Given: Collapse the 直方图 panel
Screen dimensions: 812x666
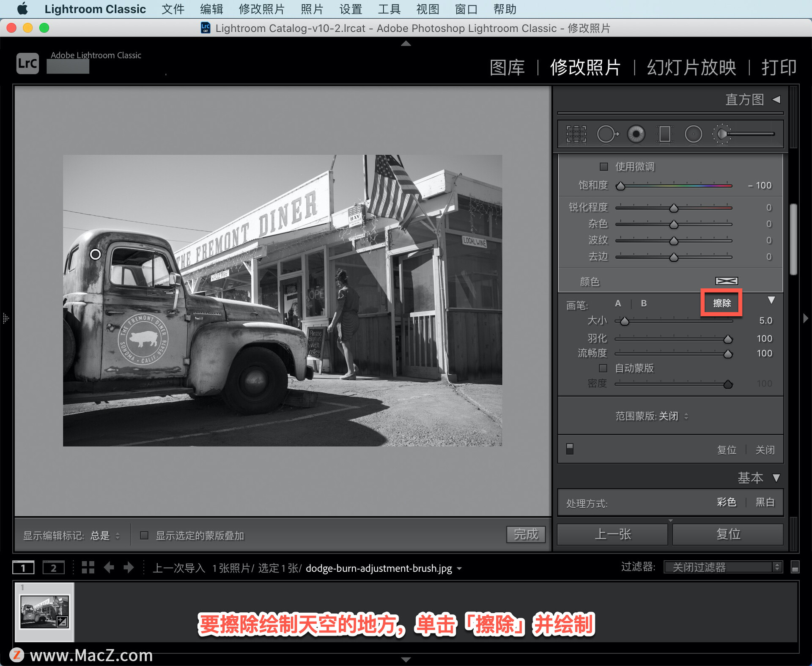Looking at the screenshot, I should [776, 99].
